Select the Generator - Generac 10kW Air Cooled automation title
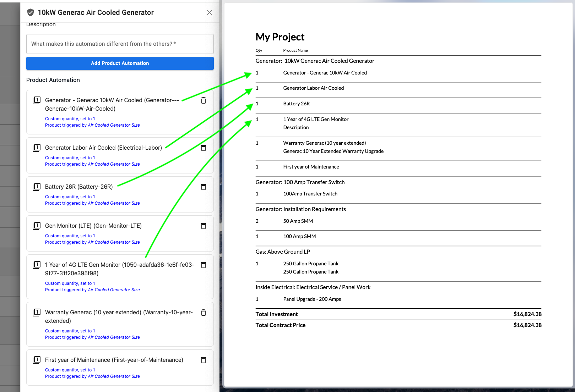The image size is (575, 392). tap(112, 104)
